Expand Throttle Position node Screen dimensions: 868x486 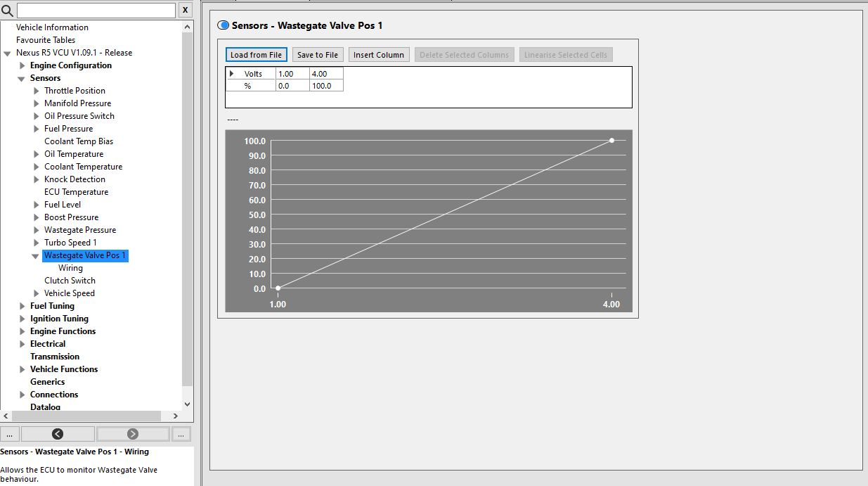coord(37,91)
